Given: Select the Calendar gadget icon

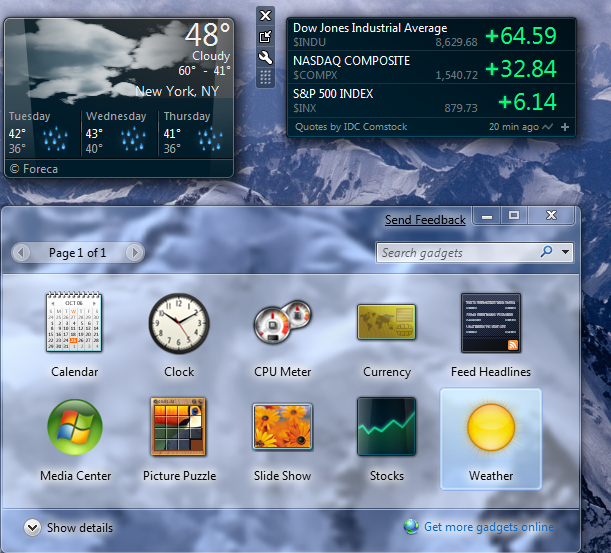Looking at the screenshot, I should point(74,322).
